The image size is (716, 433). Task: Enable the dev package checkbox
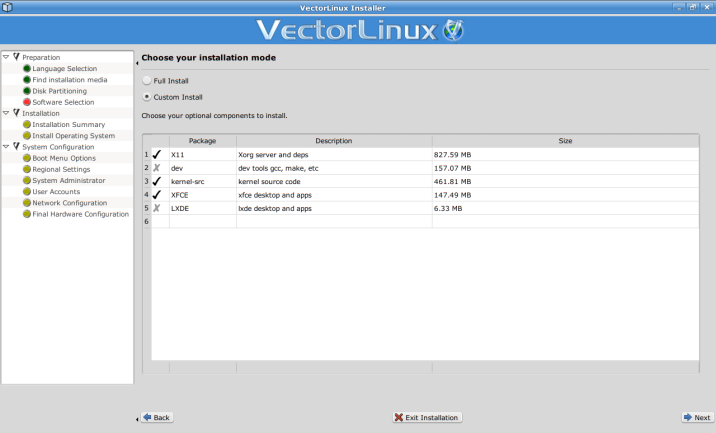[x=157, y=168]
